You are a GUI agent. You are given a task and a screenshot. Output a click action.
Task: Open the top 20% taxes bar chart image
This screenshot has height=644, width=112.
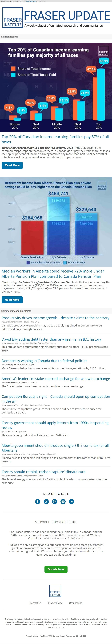(56, 87)
